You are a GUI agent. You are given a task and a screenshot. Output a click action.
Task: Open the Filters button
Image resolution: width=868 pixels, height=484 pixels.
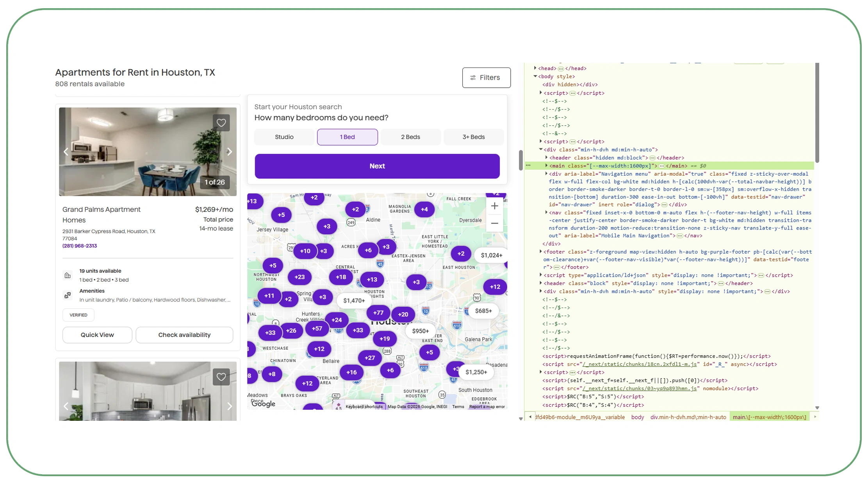tap(486, 78)
